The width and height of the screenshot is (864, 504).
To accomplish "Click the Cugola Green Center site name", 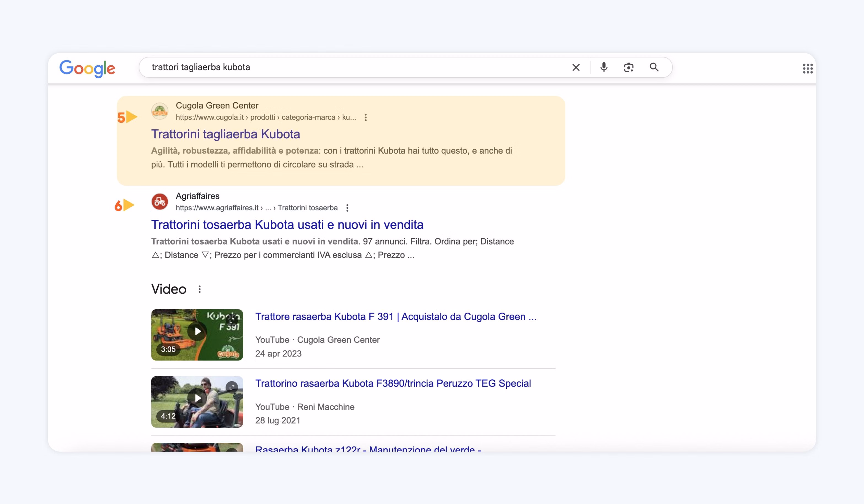I will [x=217, y=106].
